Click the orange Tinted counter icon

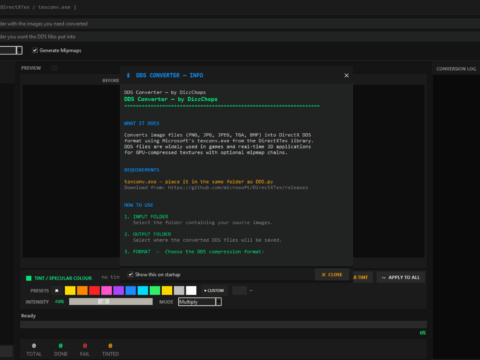click(x=110, y=346)
